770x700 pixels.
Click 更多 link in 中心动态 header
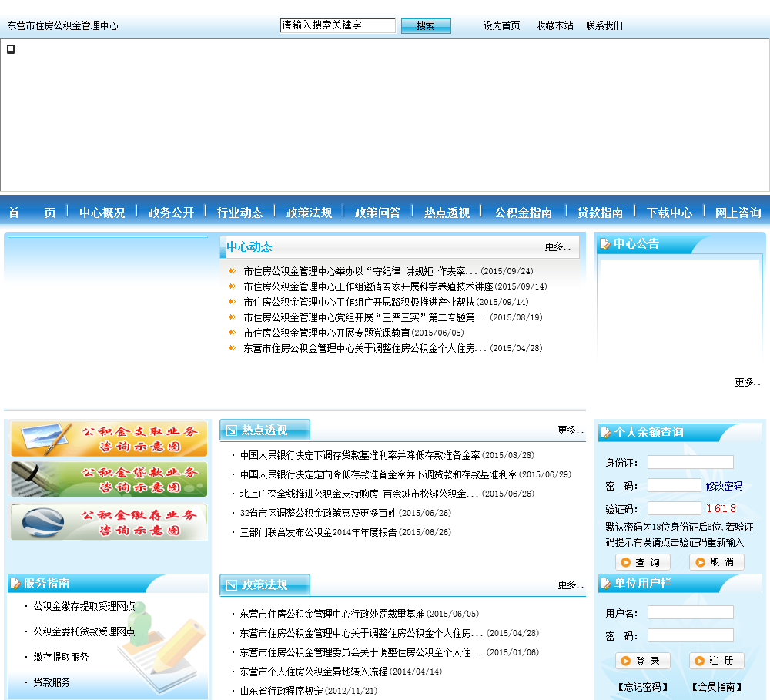[x=557, y=246]
